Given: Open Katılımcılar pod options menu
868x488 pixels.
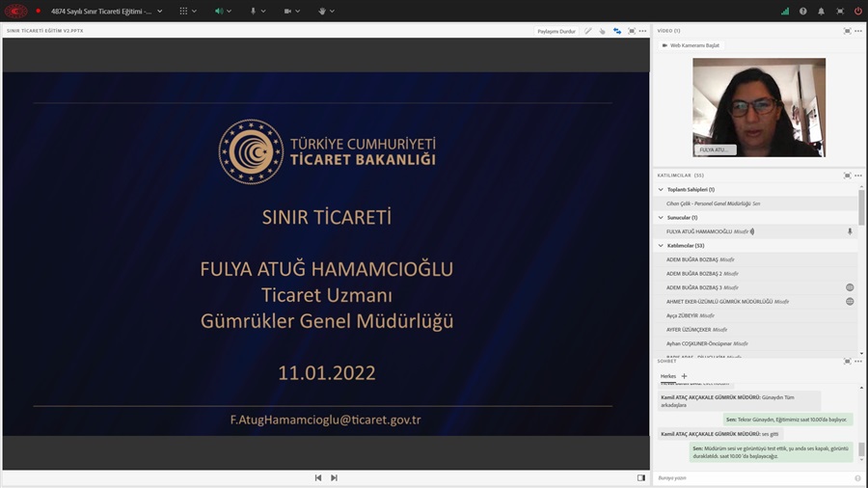Looking at the screenshot, I should click(858, 176).
